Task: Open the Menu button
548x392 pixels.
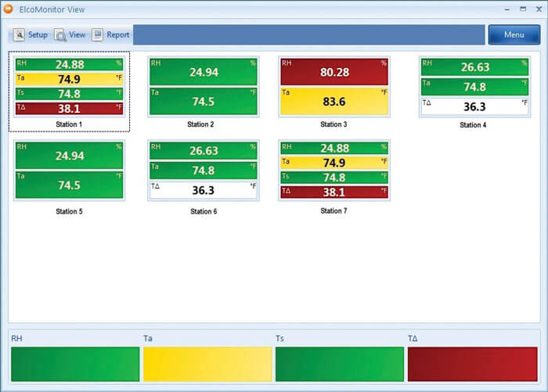Action: [x=514, y=35]
